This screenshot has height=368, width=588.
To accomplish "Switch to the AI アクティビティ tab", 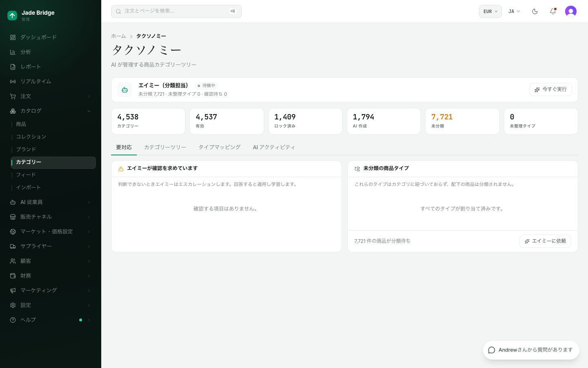I will pos(274,147).
